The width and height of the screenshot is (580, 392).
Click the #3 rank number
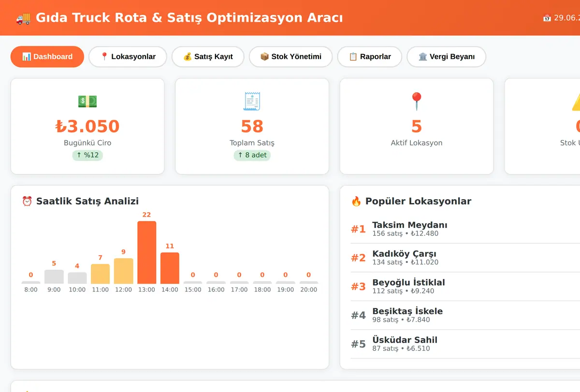coord(358,287)
